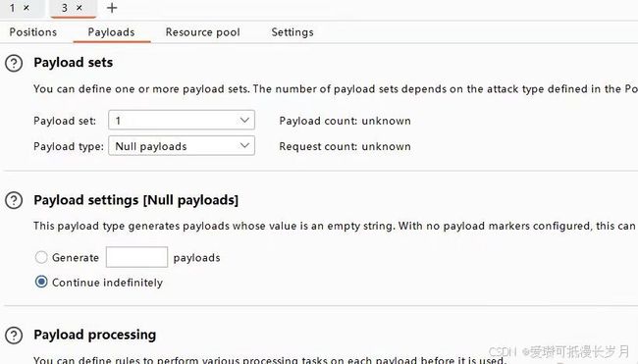This screenshot has width=638, height=364.
Task: Switch to the Resource pool tab
Action: pos(202,32)
